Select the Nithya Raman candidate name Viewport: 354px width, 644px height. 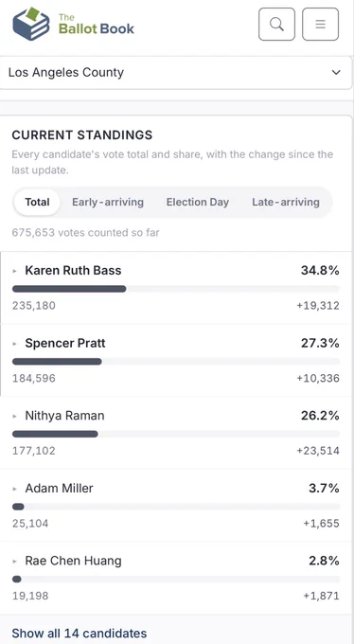(x=64, y=416)
